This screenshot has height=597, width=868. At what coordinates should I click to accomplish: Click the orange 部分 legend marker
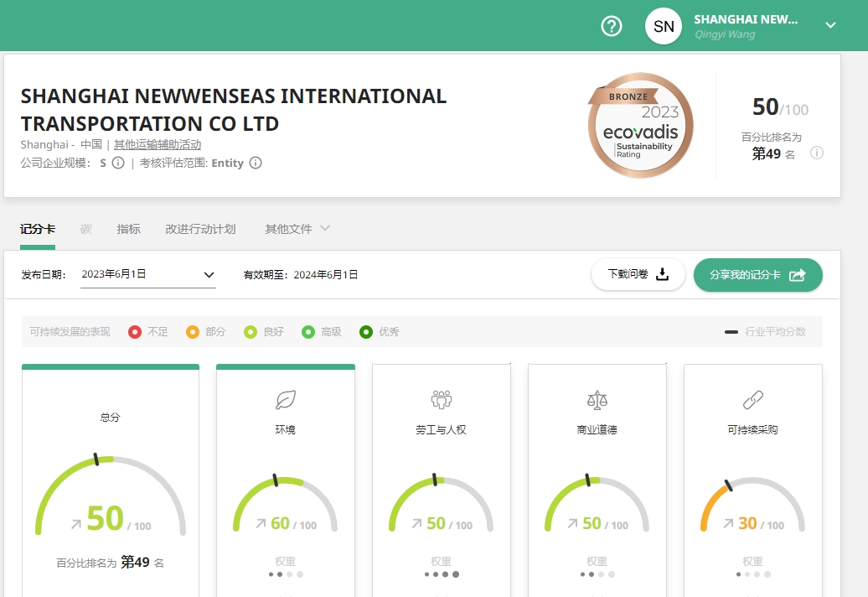[x=192, y=332]
